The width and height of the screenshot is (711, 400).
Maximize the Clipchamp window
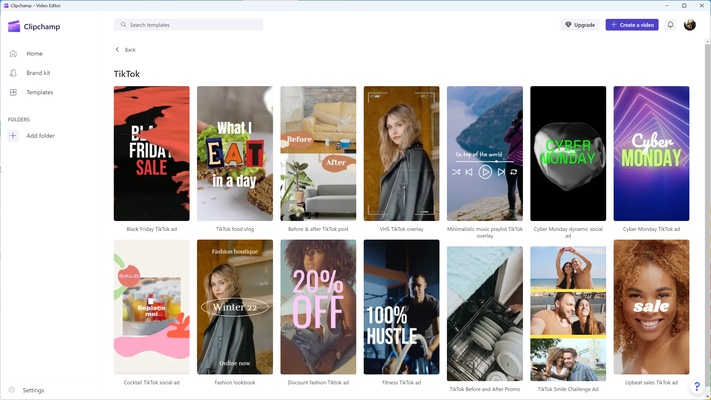pyautogui.click(x=684, y=5)
